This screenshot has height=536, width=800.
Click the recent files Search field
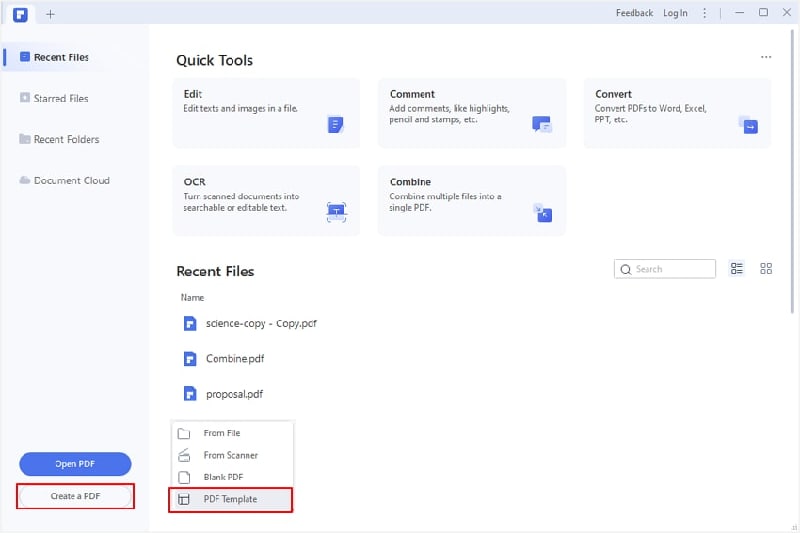coord(666,269)
